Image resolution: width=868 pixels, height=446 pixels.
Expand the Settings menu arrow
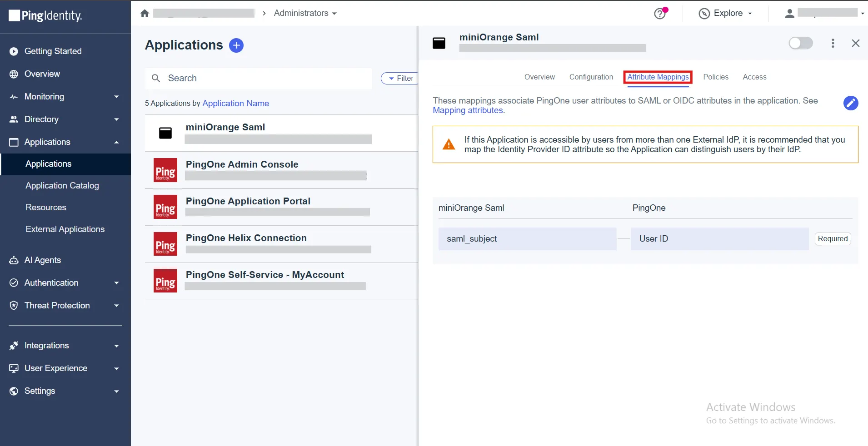point(116,391)
